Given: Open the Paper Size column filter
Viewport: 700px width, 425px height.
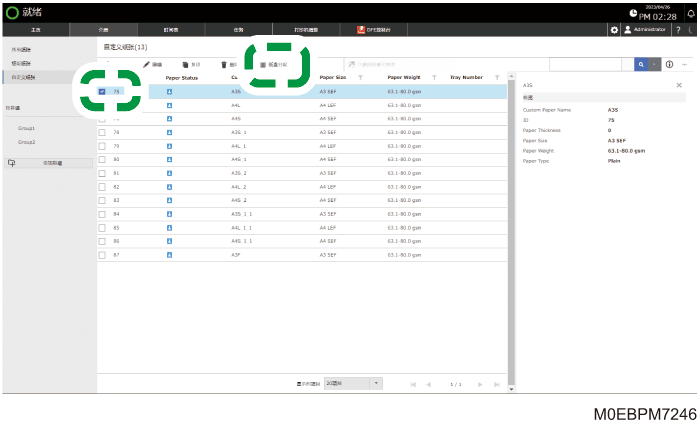Looking at the screenshot, I should coord(360,78).
